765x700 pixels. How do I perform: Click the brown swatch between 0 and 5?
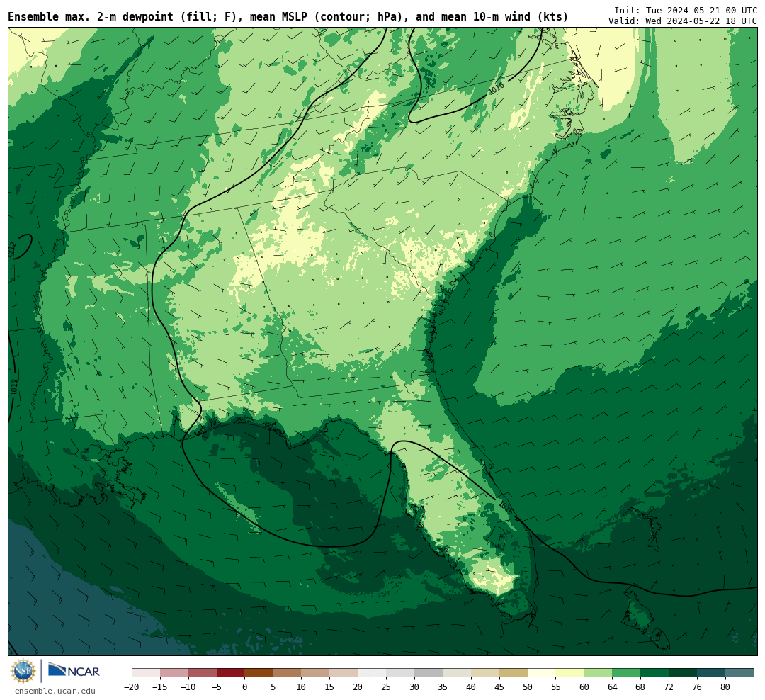click(x=259, y=673)
